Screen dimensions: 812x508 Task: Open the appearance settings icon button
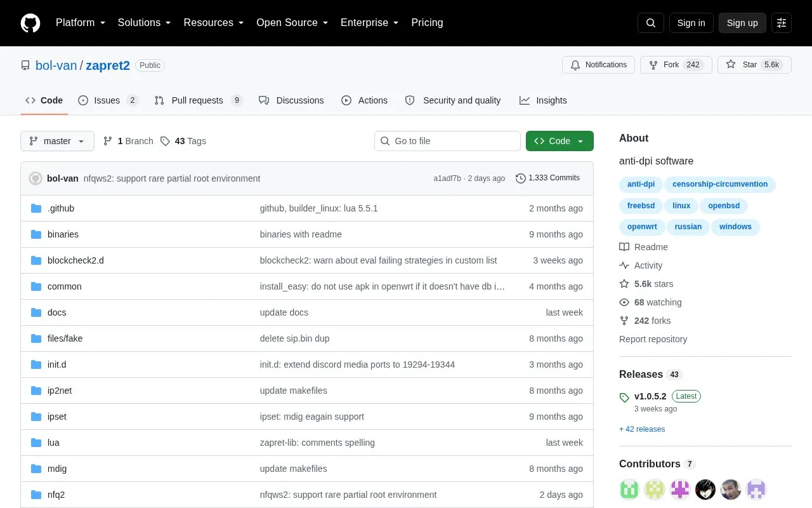(x=782, y=23)
